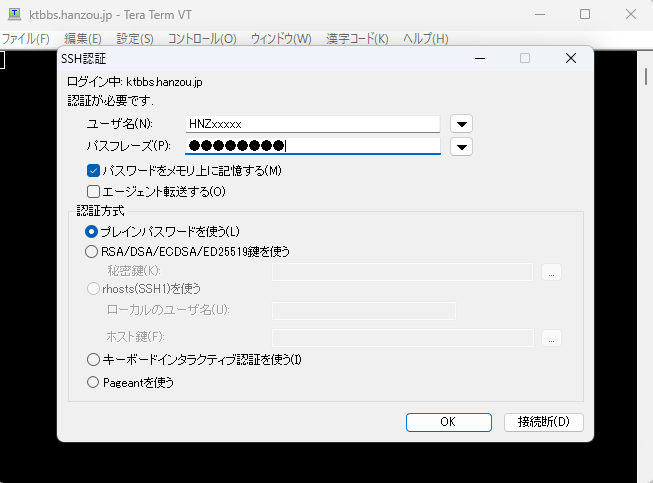Enable the エージェント転送する checkbox
Image resolution: width=653 pixels, height=483 pixels.
pyautogui.click(x=94, y=191)
